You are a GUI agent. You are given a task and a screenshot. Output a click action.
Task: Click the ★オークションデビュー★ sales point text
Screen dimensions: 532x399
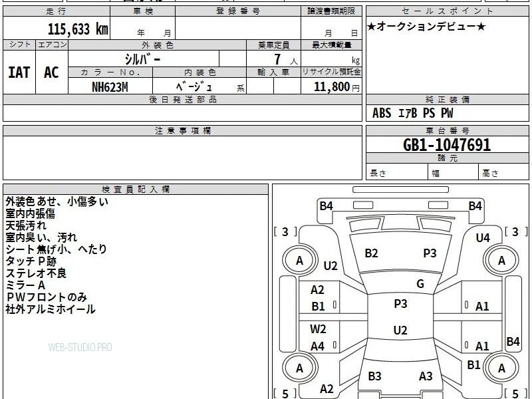426,27
